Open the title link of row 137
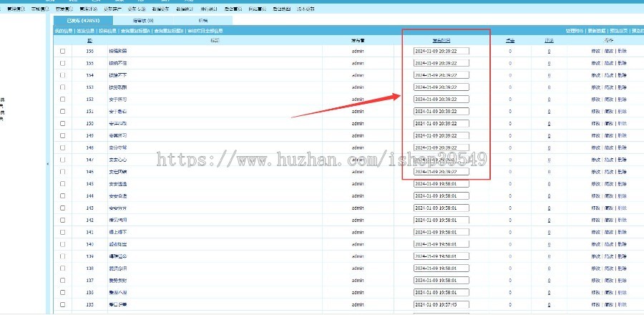This screenshot has width=644, height=315. click(118, 280)
